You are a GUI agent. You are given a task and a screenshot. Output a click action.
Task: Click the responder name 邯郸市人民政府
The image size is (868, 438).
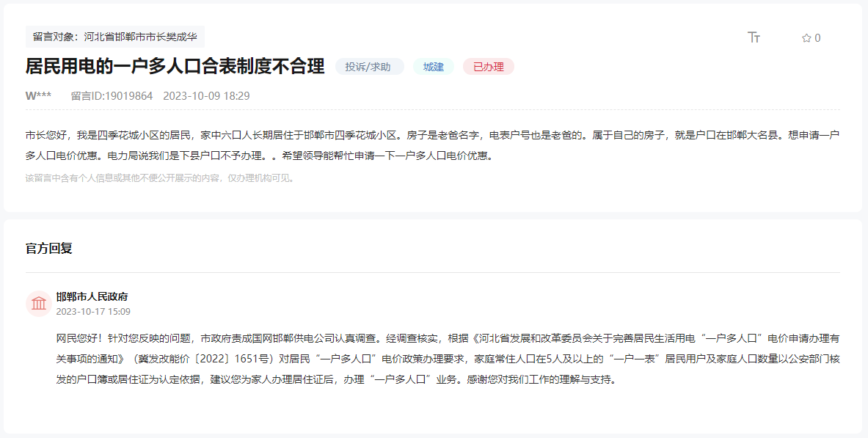pos(92,297)
